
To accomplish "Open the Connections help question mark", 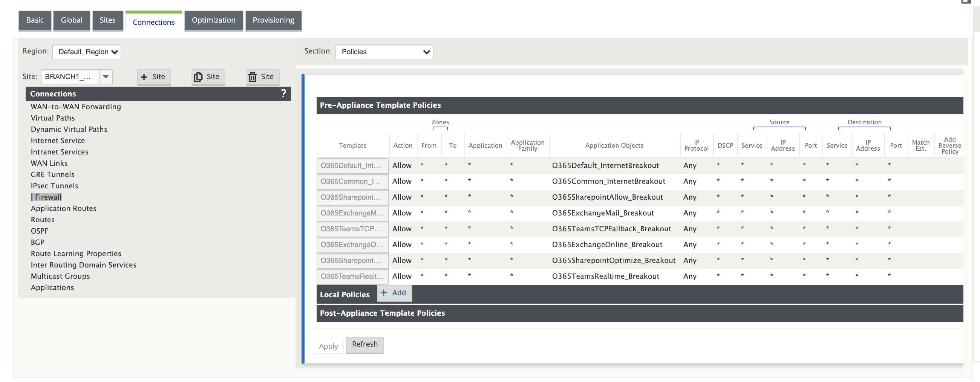I will click(x=283, y=93).
